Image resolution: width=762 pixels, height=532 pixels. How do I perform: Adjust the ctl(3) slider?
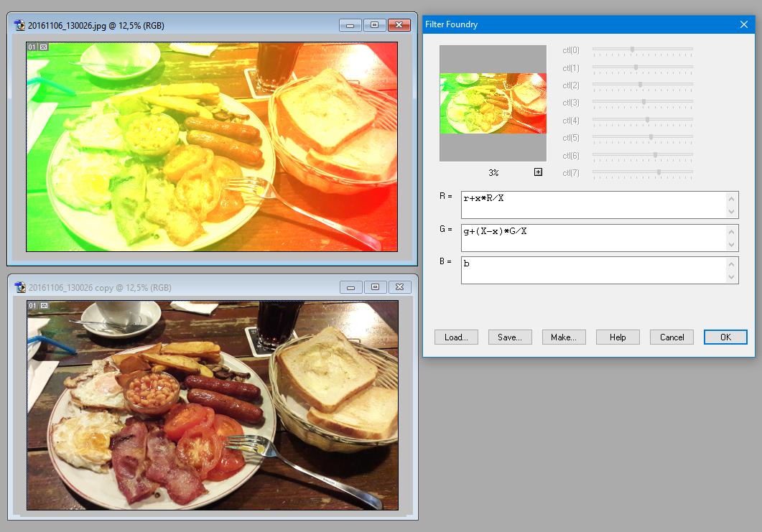coord(643,103)
